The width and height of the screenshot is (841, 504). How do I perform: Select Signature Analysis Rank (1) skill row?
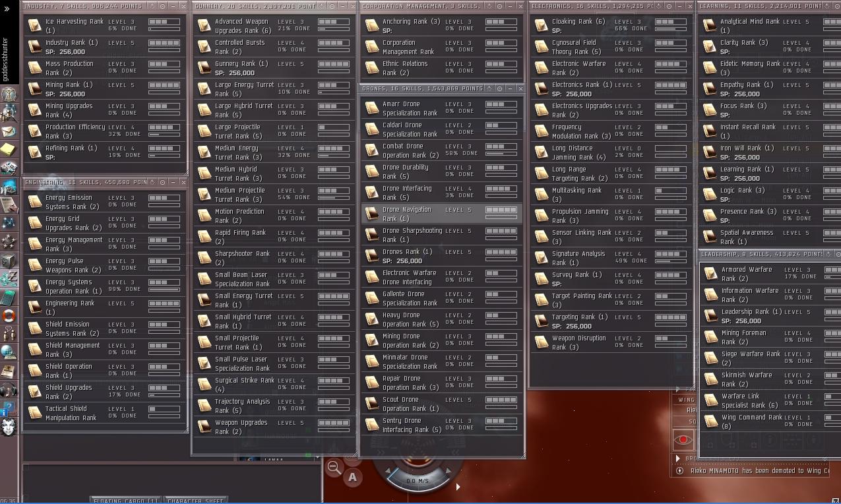click(611, 258)
